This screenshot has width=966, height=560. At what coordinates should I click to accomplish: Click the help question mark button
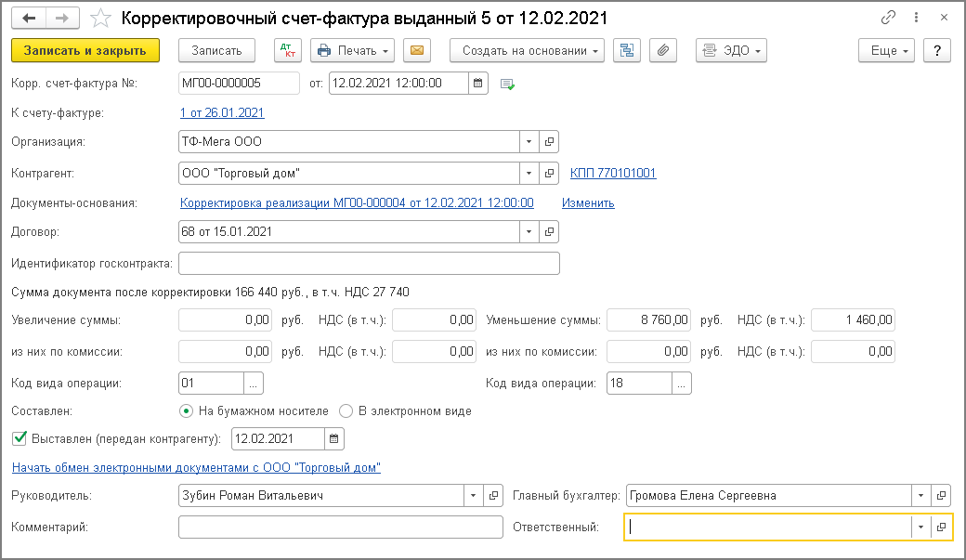click(x=937, y=50)
